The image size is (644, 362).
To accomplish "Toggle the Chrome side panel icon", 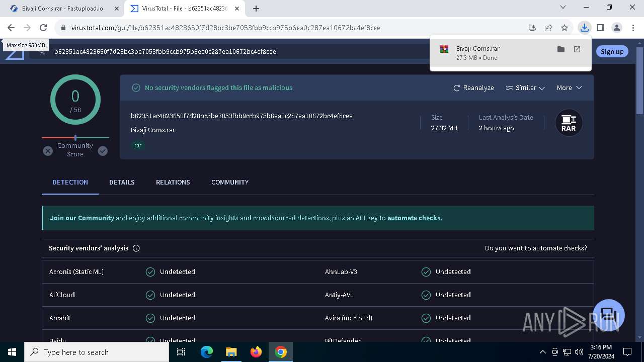I will (x=600, y=28).
